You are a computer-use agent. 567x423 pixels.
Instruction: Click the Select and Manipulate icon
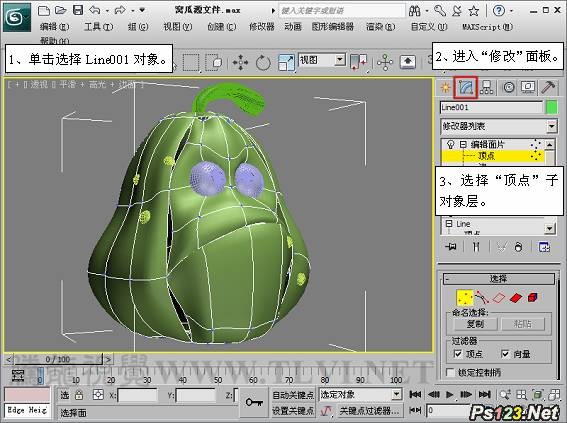[x=385, y=62]
